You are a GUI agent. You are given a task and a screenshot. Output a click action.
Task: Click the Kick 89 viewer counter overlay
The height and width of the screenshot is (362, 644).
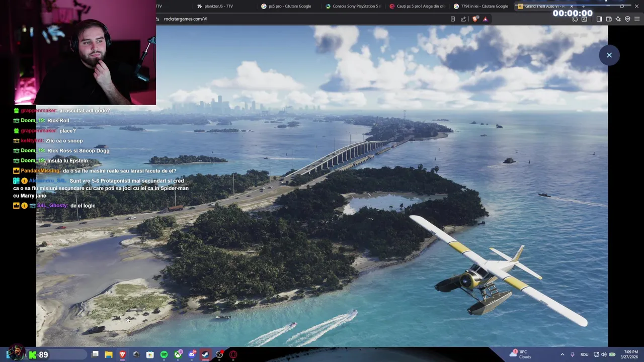[38, 355]
